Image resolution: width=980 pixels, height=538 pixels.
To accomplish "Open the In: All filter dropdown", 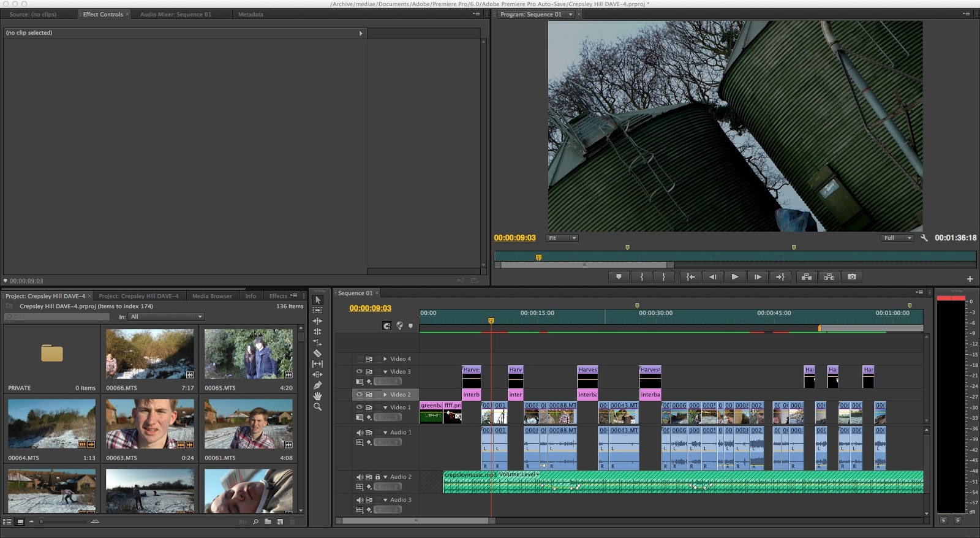I will [166, 317].
